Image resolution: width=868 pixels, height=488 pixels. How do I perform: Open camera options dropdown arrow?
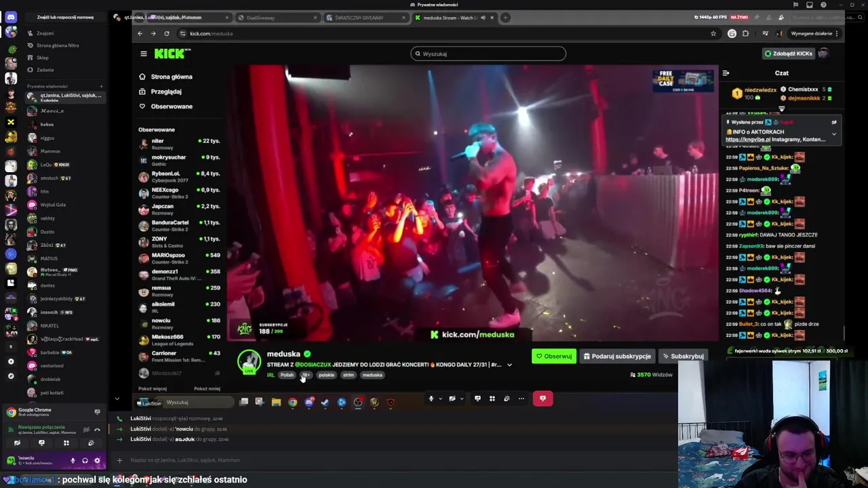pyautogui.click(x=461, y=399)
